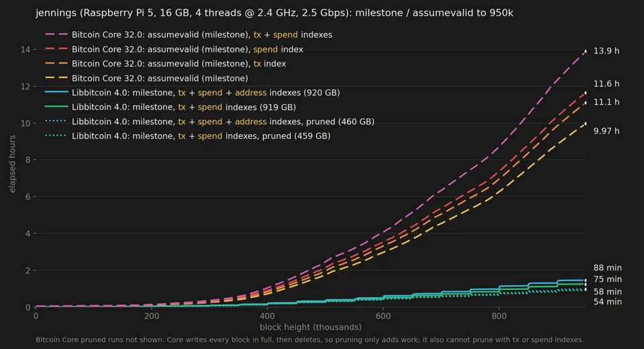Click the dotted blue pruned 460 GB legend line
644x349 pixels.
(56, 121)
